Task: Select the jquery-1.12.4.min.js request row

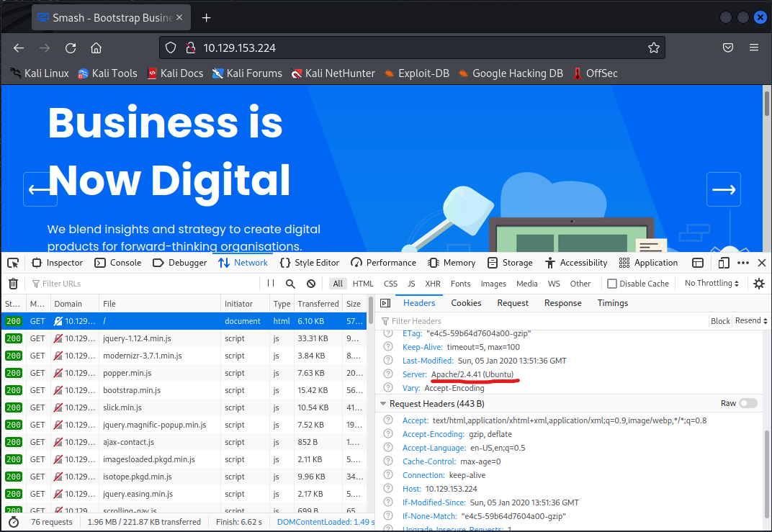Action: click(x=184, y=338)
